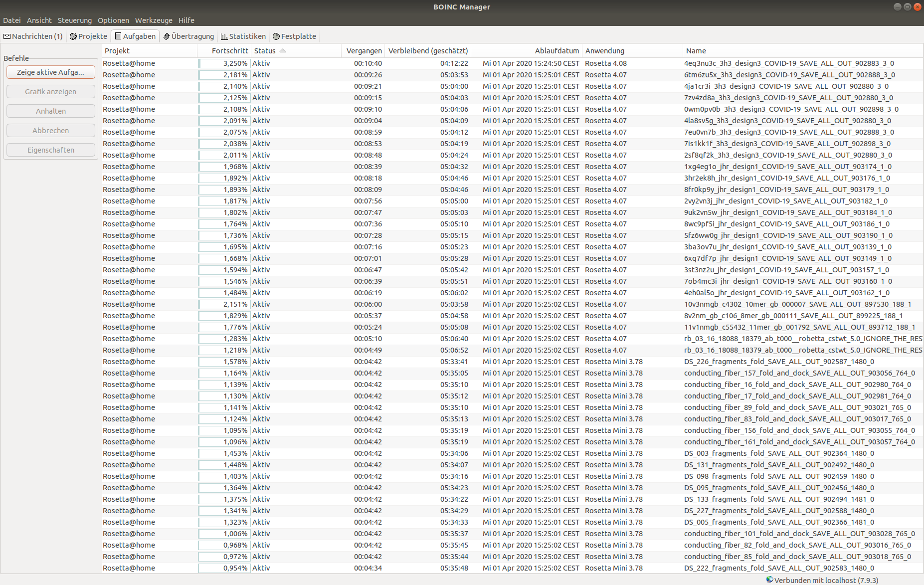
Task: Select task 7ob4mc3i_jhr_design1 name
Action: coord(788,281)
